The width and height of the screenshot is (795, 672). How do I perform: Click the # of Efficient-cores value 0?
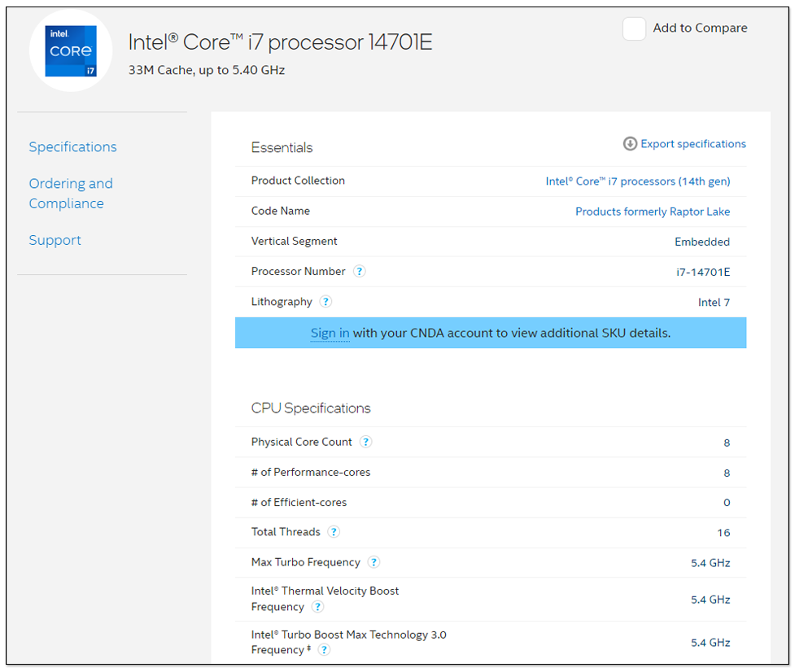727,503
